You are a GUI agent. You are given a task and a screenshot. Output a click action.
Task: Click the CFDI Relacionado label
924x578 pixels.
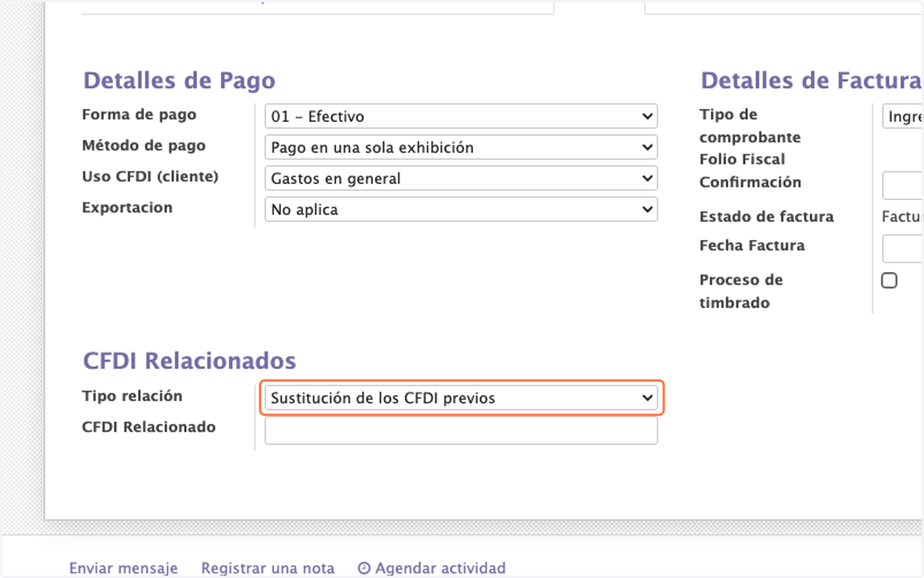click(x=149, y=427)
